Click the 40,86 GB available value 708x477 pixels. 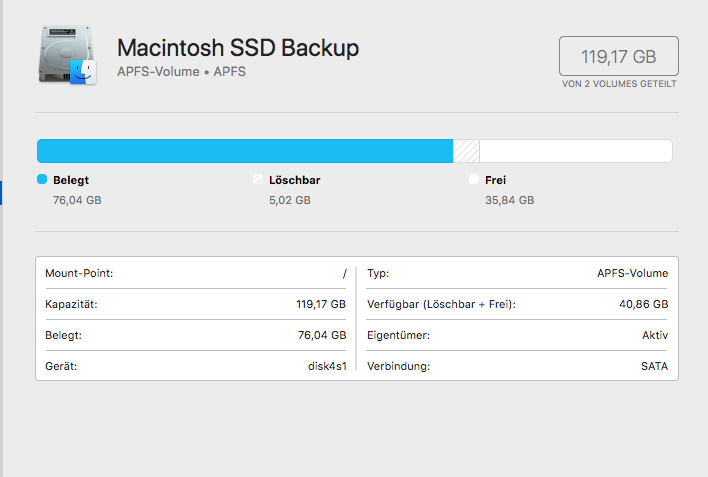[646, 304]
